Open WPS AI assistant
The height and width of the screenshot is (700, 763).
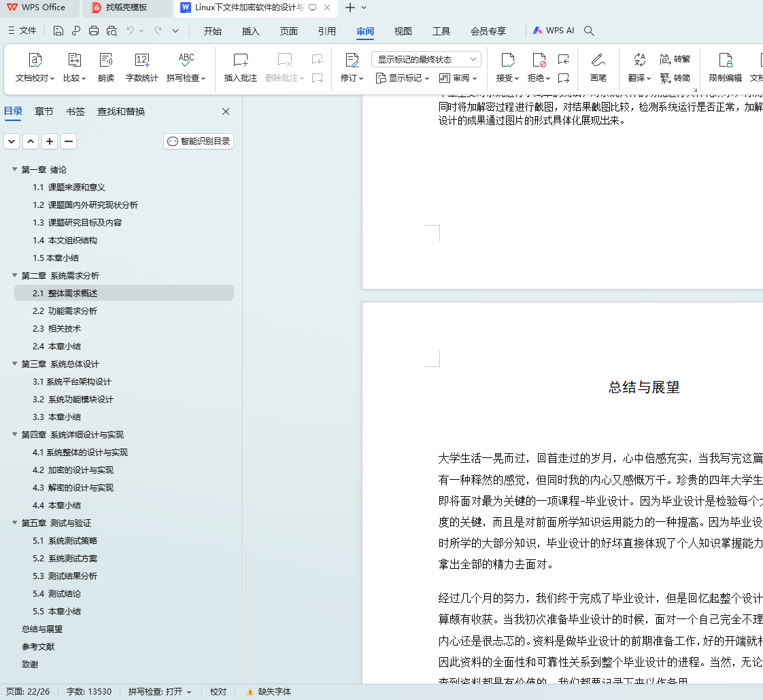point(554,31)
